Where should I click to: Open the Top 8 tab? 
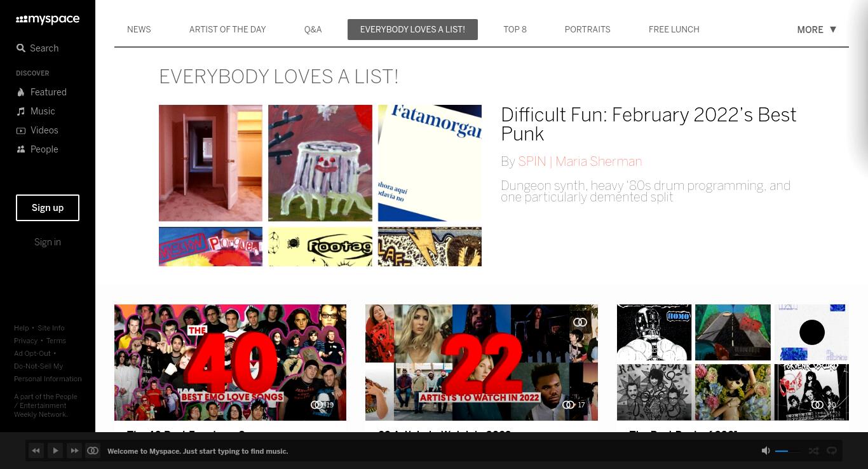point(515,29)
